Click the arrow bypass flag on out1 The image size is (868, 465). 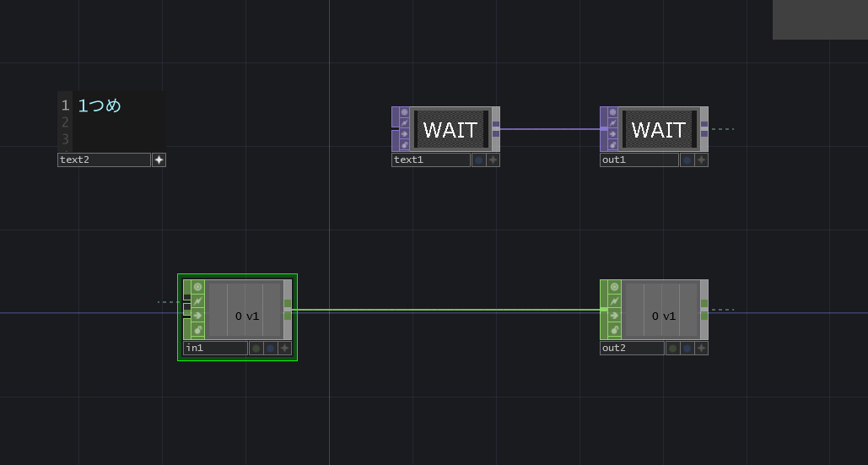click(x=613, y=133)
